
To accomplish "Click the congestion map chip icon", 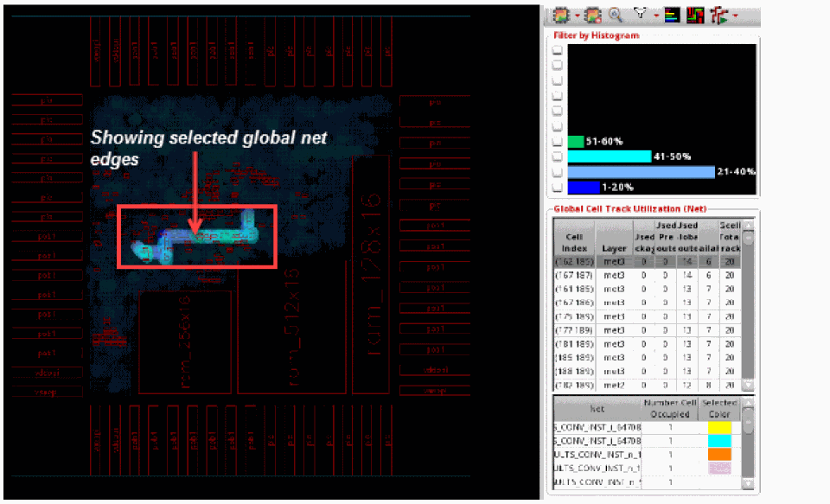I will tap(561, 15).
